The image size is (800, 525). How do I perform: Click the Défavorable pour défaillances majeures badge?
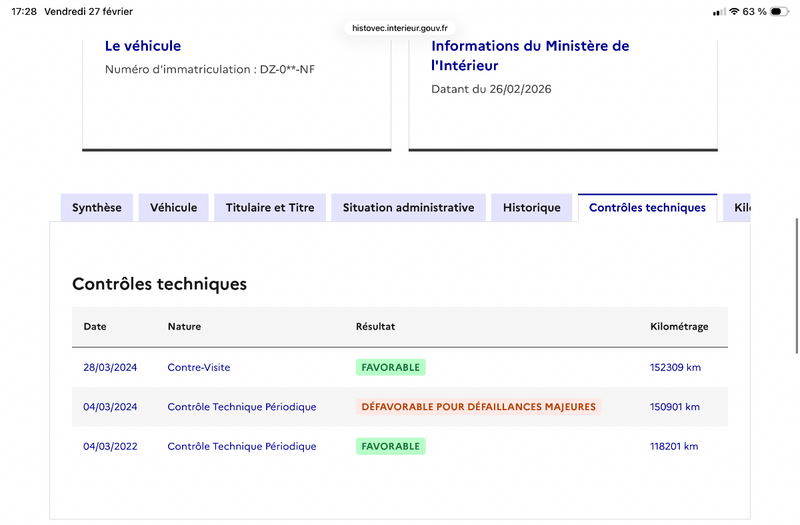tap(478, 407)
